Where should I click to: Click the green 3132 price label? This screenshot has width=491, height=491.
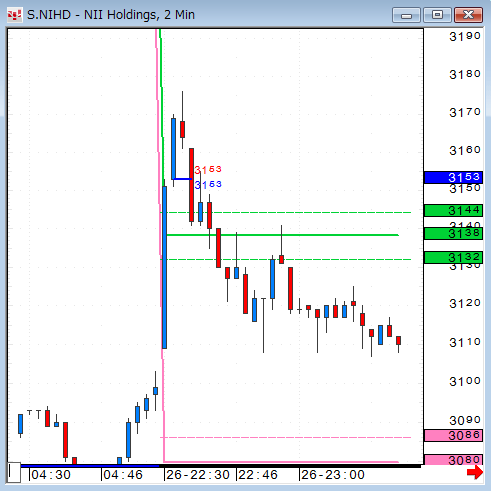tap(453, 257)
